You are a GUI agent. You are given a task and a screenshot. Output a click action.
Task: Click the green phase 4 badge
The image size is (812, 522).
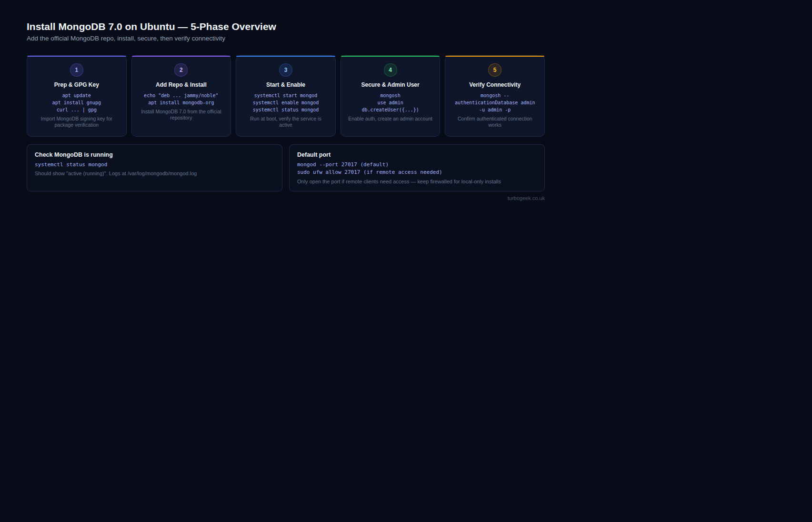(x=390, y=70)
